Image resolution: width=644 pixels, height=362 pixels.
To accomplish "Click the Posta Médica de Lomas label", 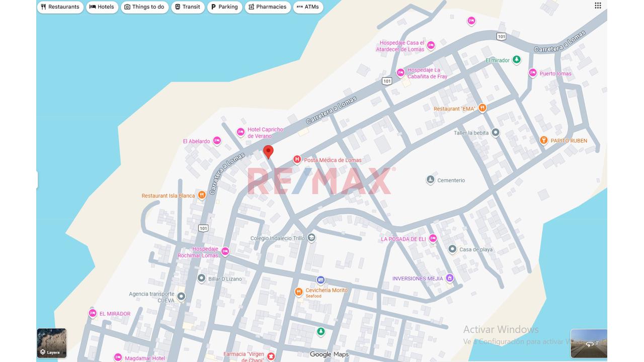I will (333, 160).
